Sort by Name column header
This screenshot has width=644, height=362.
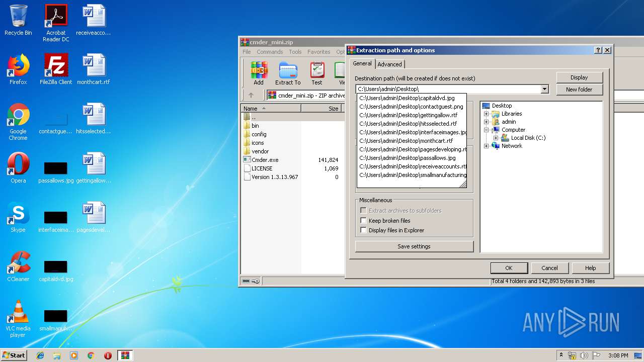point(271,108)
